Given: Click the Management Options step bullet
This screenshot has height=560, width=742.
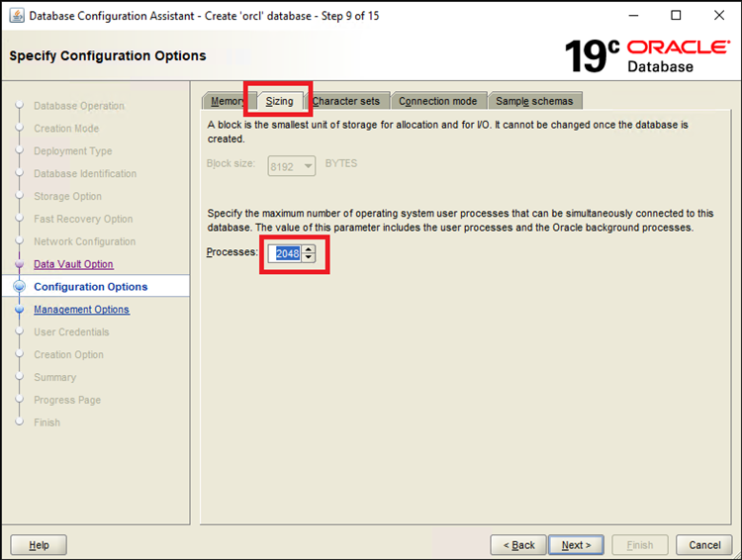Looking at the screenshot, I should [x=20, y=309].
